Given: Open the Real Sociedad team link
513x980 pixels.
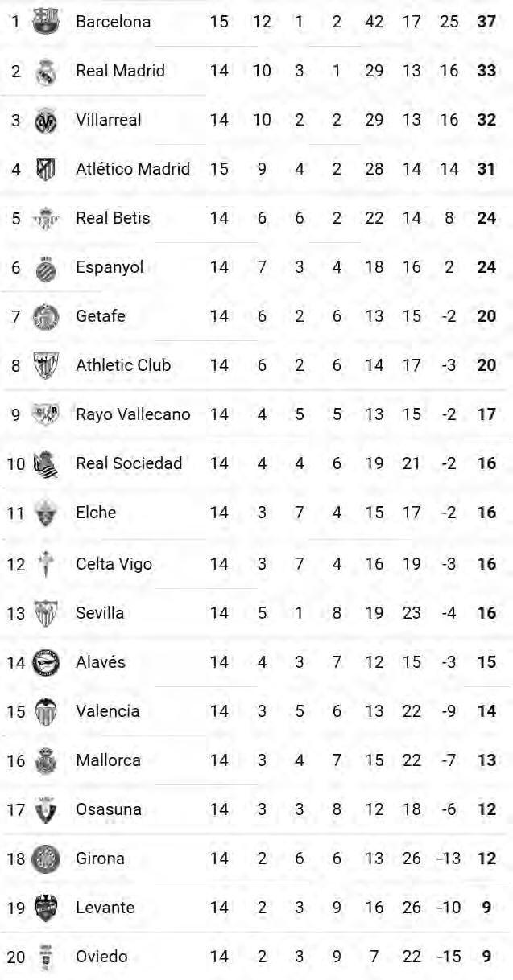Looking at the screenshot, I should pyautogui.click(x=129, y=463).
